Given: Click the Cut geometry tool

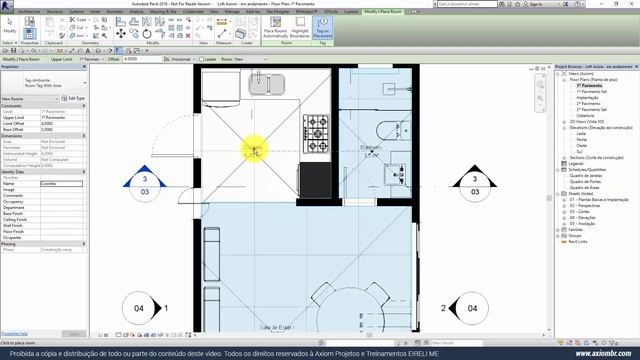Looking at the screenshot, I should pyautogui.click(x=77, y=27).
